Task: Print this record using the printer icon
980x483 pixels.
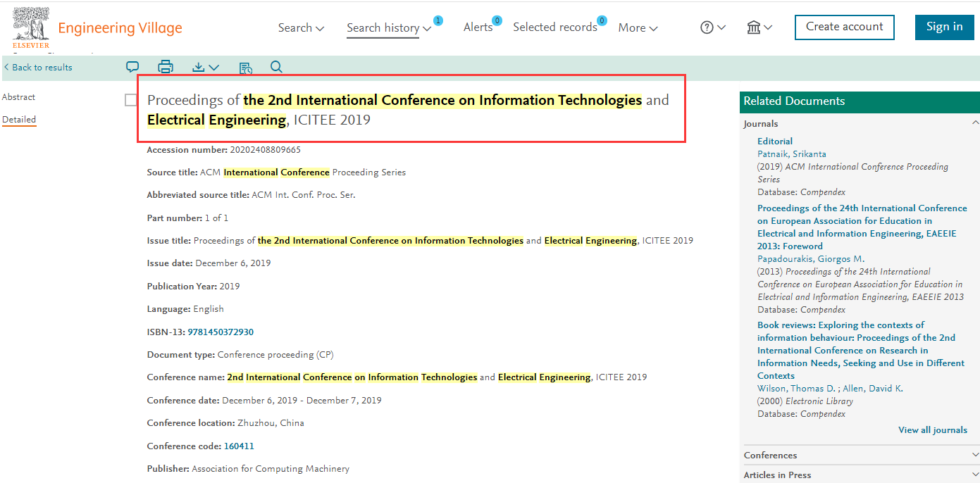Action: pos(166,67)
